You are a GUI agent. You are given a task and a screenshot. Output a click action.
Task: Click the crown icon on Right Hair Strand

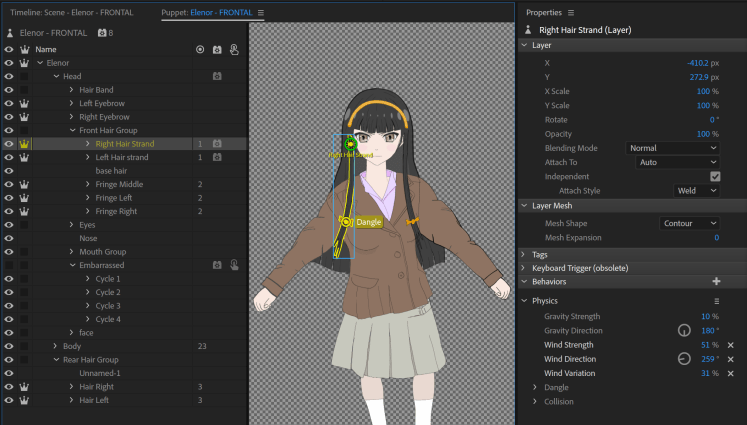tap(24, 144)
